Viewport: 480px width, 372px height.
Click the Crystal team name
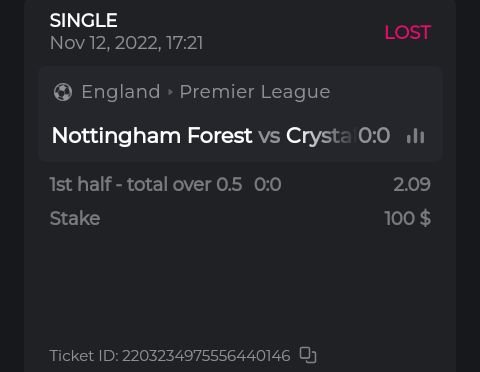[x=319, y=136]
